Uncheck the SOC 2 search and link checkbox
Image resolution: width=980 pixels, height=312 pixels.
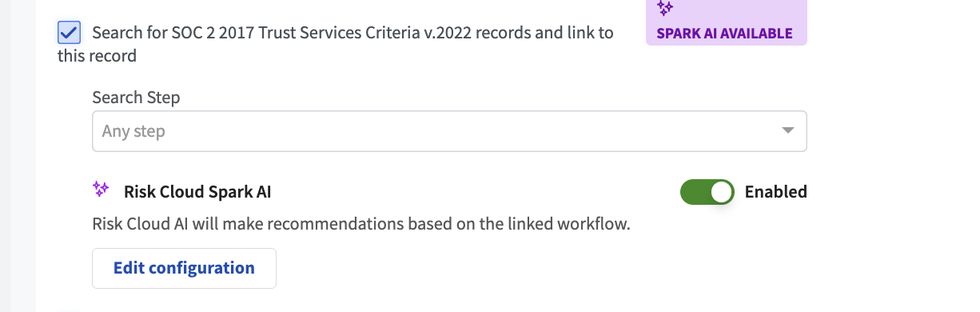click(69, 33)
